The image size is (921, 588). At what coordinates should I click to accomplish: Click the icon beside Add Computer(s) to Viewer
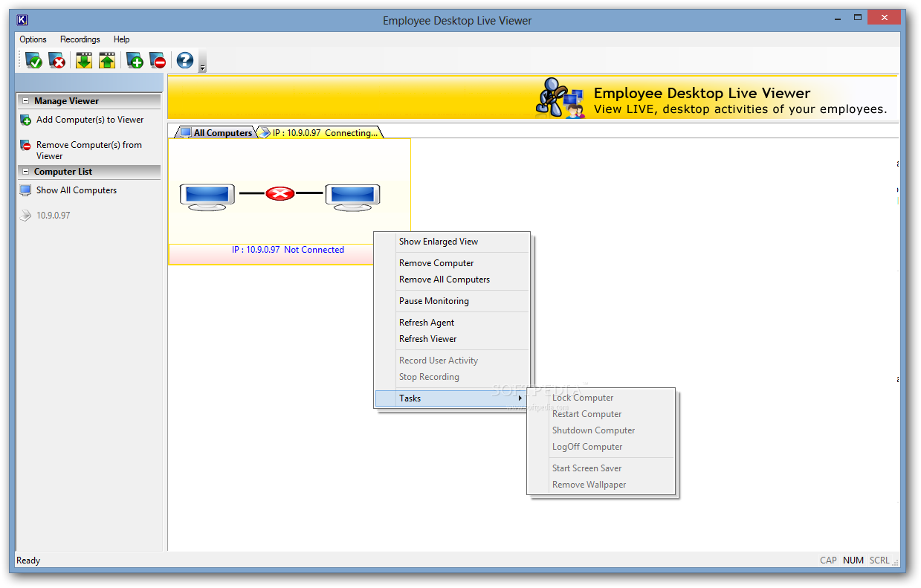point(26,120)
